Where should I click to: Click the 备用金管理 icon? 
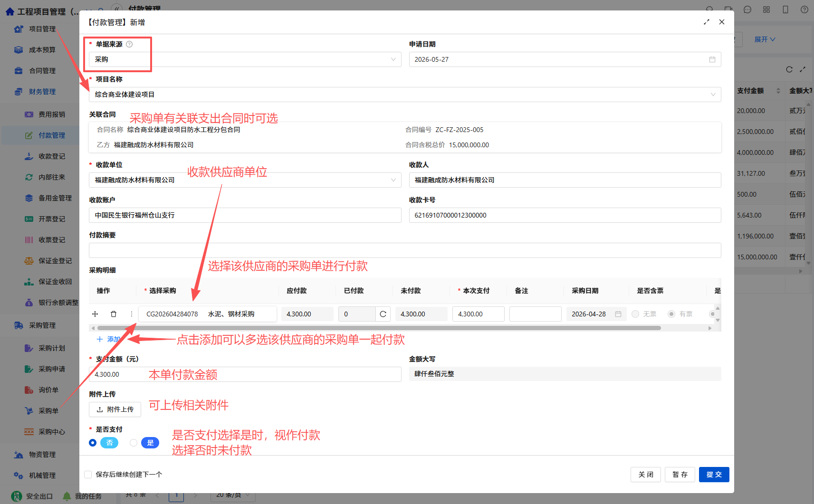(29, 198)
